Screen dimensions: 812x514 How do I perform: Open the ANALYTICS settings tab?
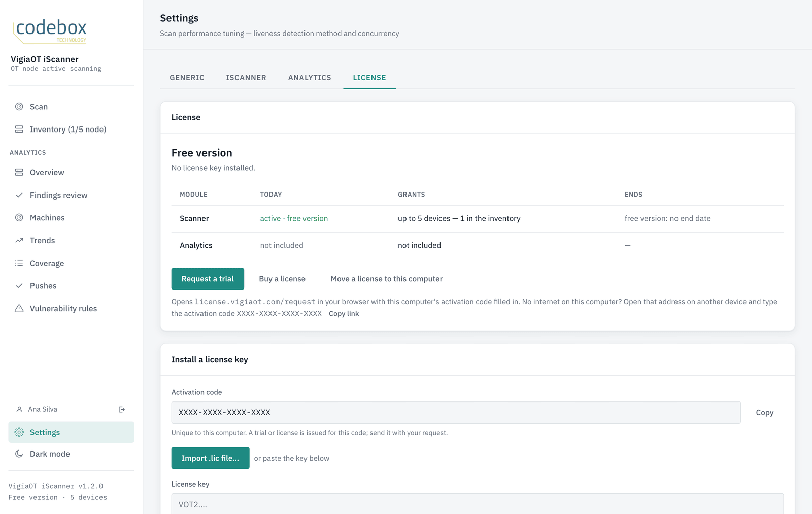tap(310, 78)
